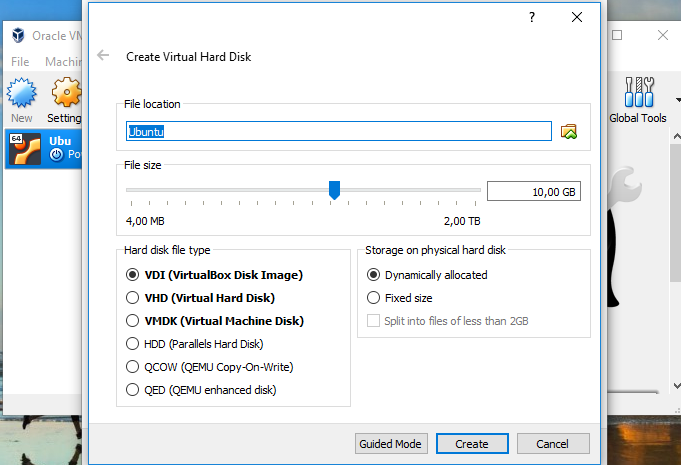This screenshot has width=681, height=465.
Task: Select VMDK (Virtual Machine Disk) type
Action: click(x=215, y=321)
